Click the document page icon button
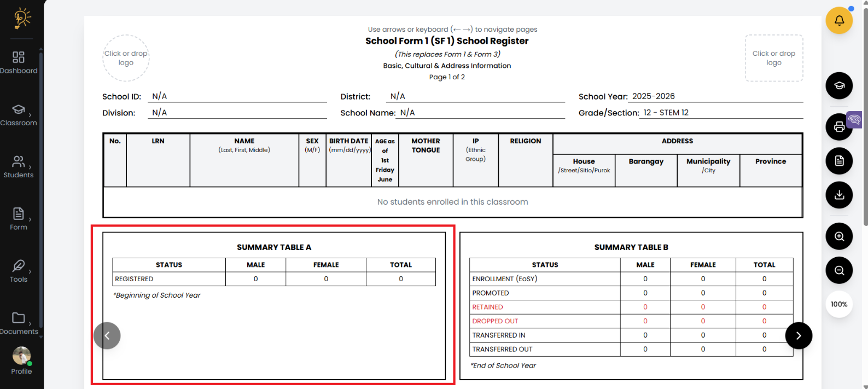 [x=838, y=161]
